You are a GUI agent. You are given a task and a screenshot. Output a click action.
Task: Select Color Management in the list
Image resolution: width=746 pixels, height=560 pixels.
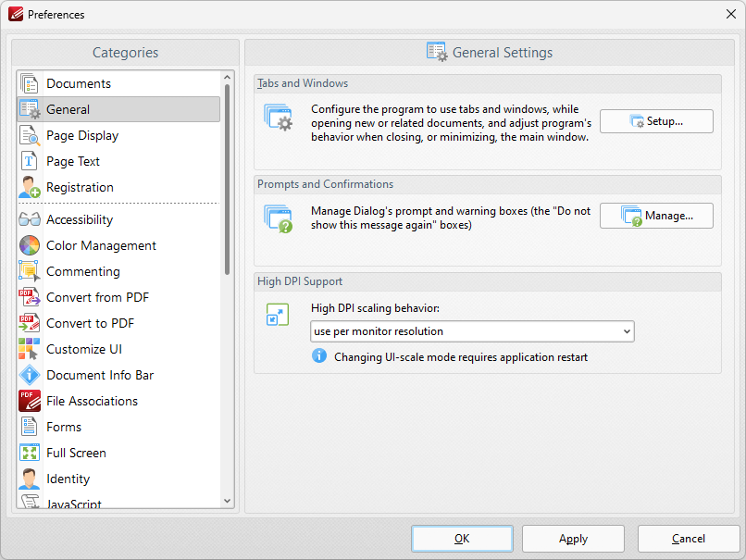click(119, 245)
